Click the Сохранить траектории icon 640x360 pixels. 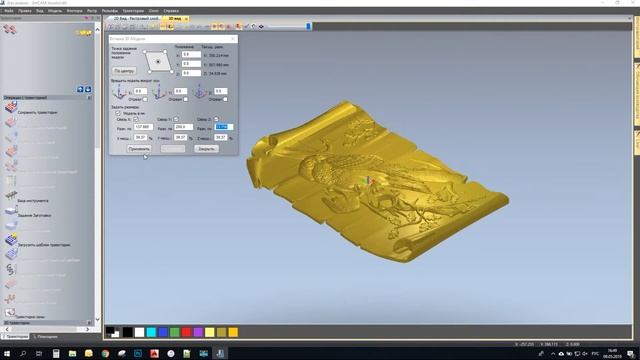[11, 108]
